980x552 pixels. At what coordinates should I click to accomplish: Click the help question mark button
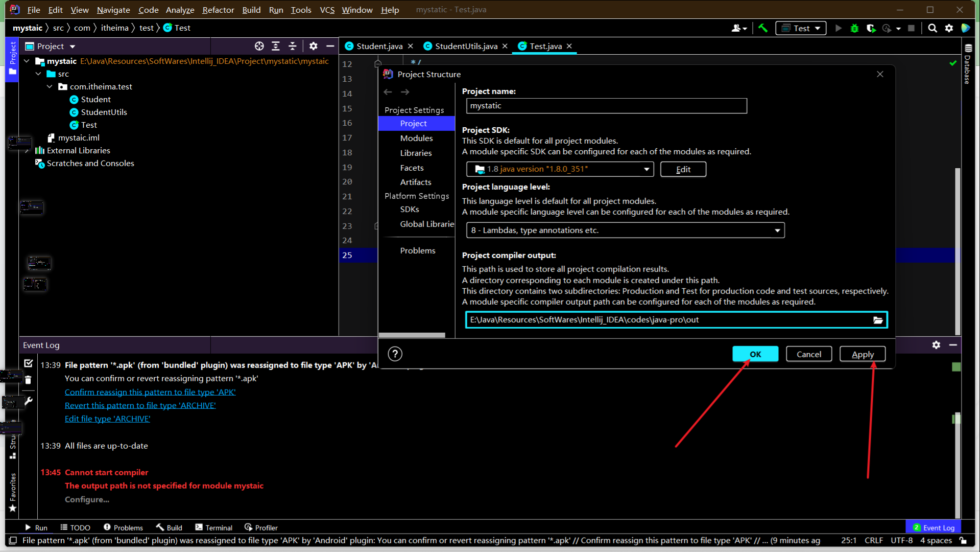point(395,354)
